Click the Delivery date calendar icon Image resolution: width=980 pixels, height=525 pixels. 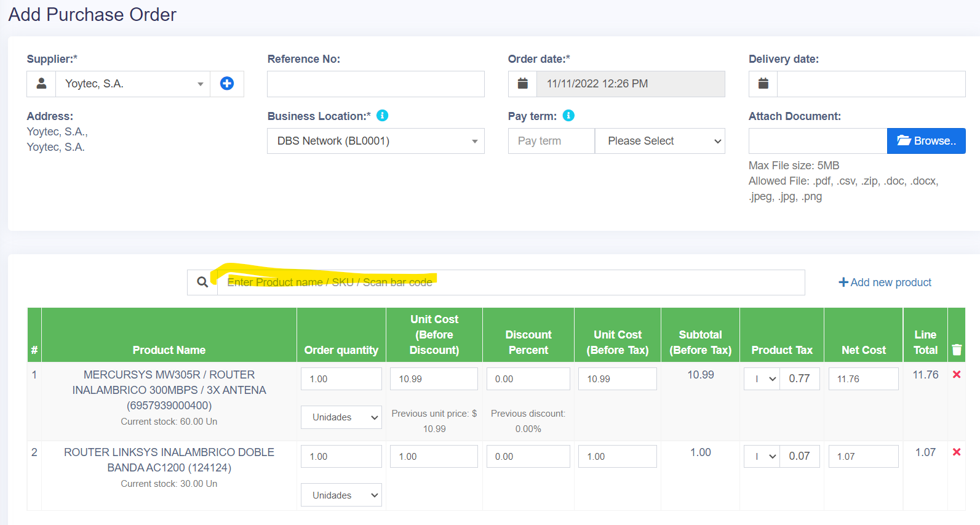(763, 84)
